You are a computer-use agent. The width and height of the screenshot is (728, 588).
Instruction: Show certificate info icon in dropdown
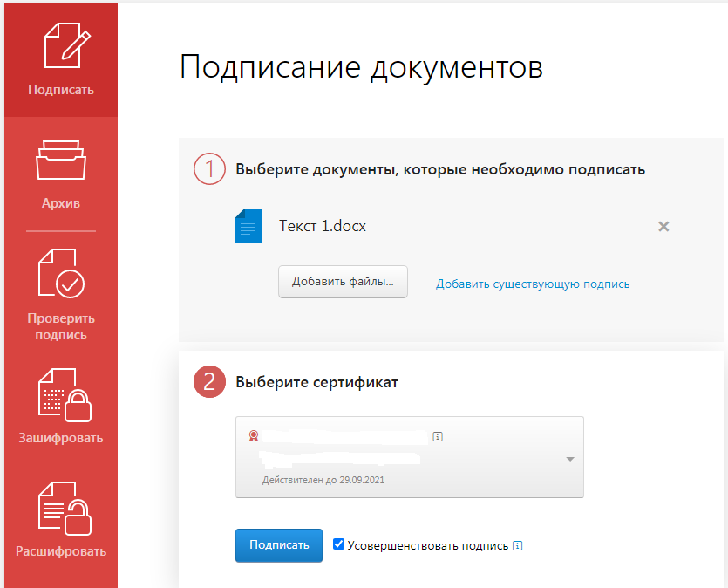click(438, 436)
